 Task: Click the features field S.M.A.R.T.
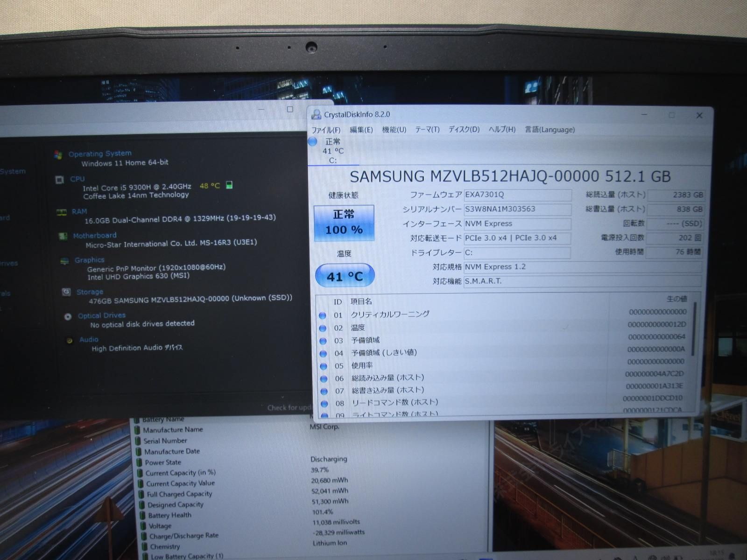[x=583, y=281]
